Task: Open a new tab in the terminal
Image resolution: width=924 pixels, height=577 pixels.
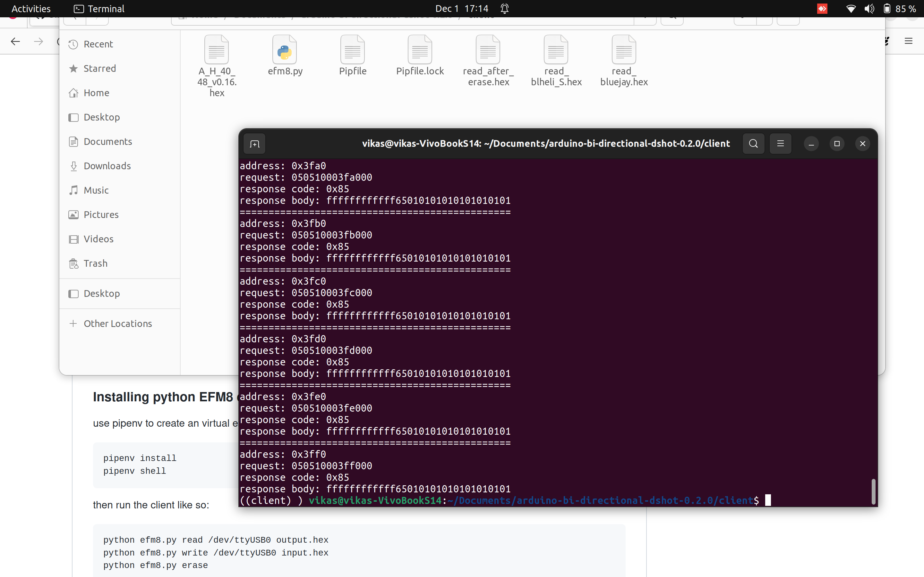Action: click(x=254, y=144)
